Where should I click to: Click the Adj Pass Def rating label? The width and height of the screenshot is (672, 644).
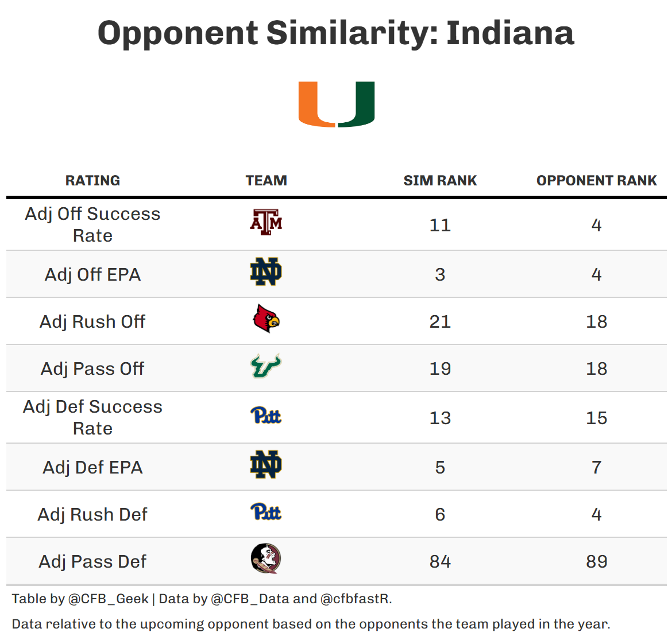pos(92,562)
